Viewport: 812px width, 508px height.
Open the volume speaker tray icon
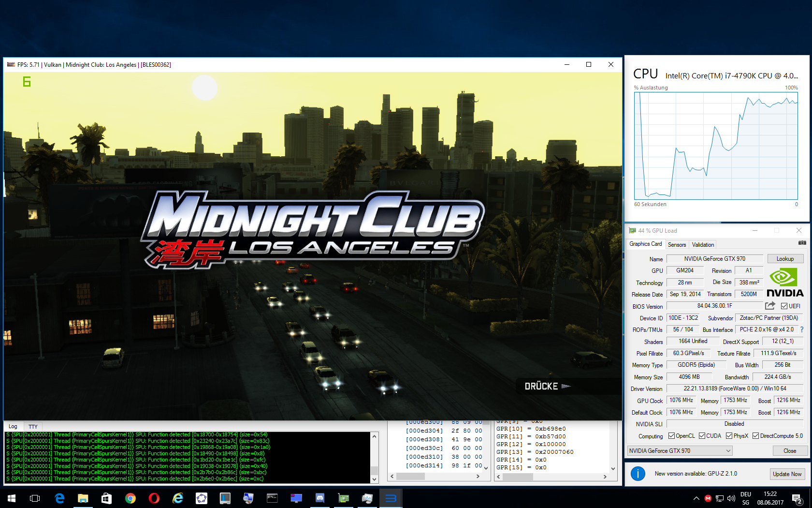[x=731, y=498]
